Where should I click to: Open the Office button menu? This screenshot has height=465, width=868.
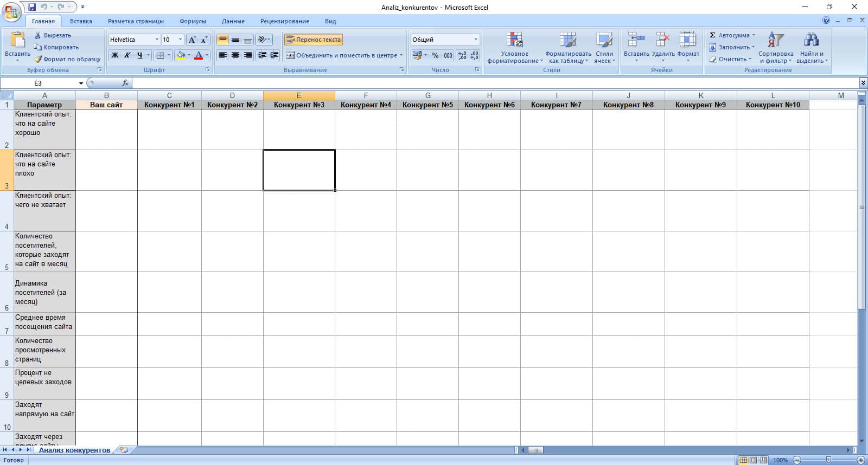click(x=11, y=12)
